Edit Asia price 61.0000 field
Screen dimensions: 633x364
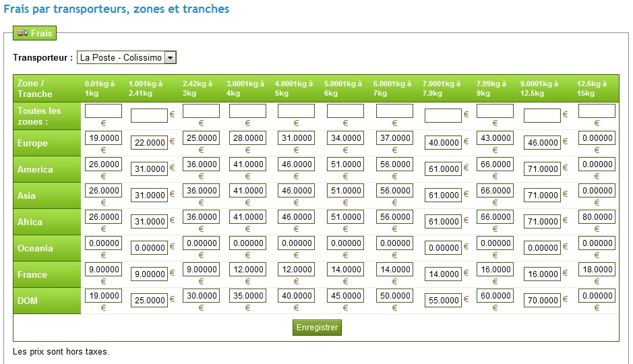[443, 195]
